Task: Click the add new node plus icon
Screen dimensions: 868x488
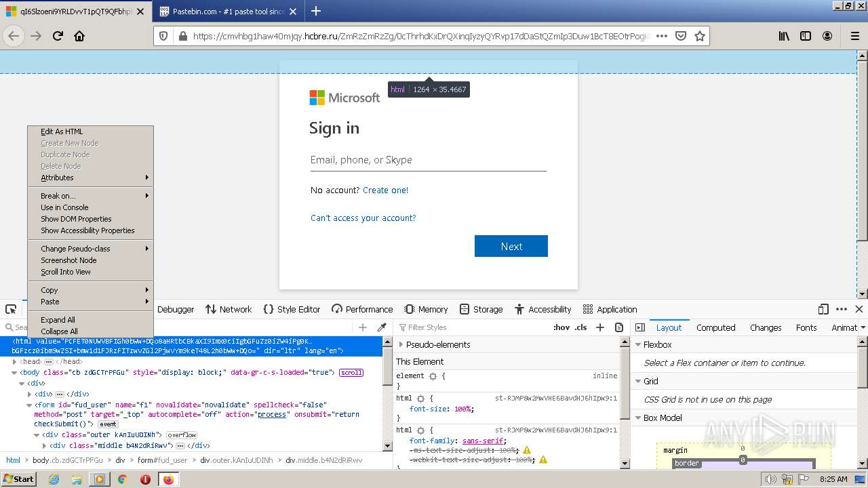Action: (x=363, y=327)
